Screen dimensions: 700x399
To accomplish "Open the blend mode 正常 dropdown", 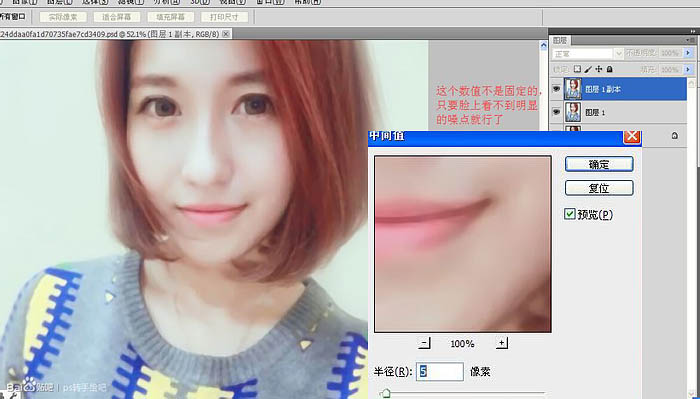I will click(x=588, y=54).
